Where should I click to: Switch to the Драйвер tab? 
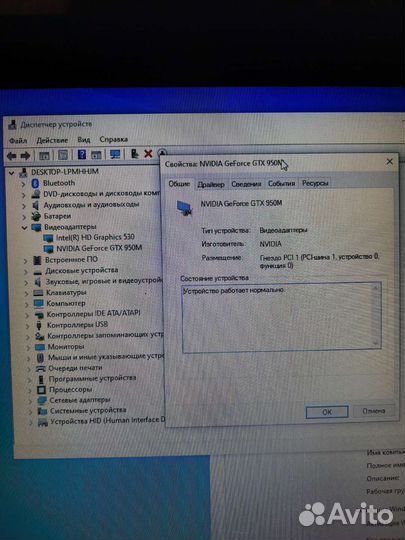(x=211, y=184)
